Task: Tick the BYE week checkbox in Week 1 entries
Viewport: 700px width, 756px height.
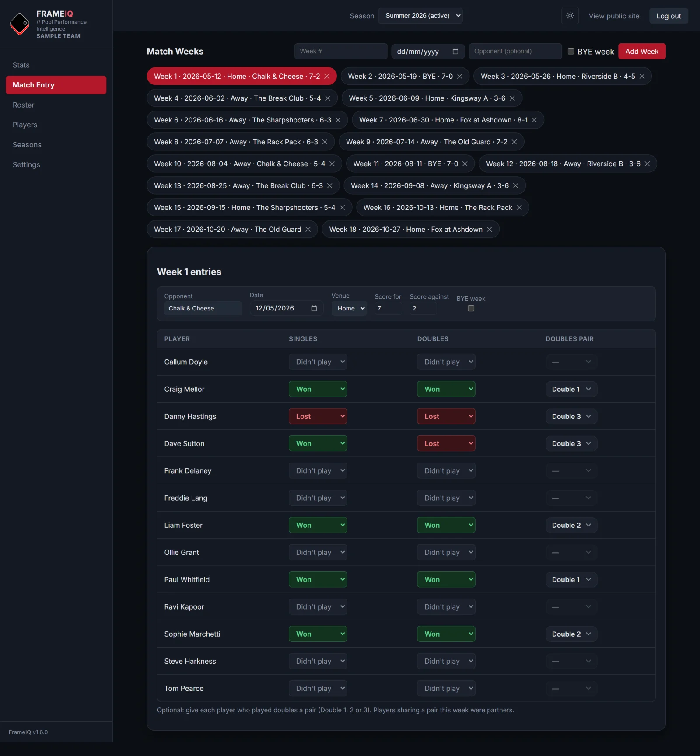Action: point(471,308)
